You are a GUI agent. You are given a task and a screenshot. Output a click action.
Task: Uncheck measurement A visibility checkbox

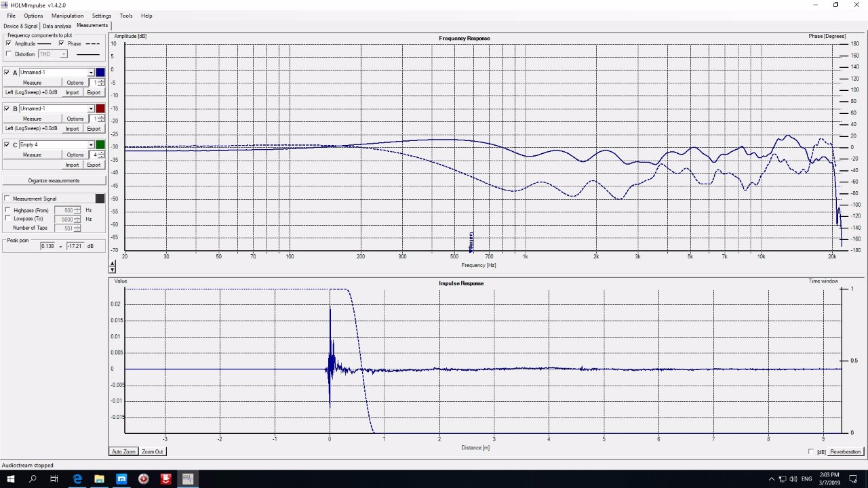pos(7,73)
